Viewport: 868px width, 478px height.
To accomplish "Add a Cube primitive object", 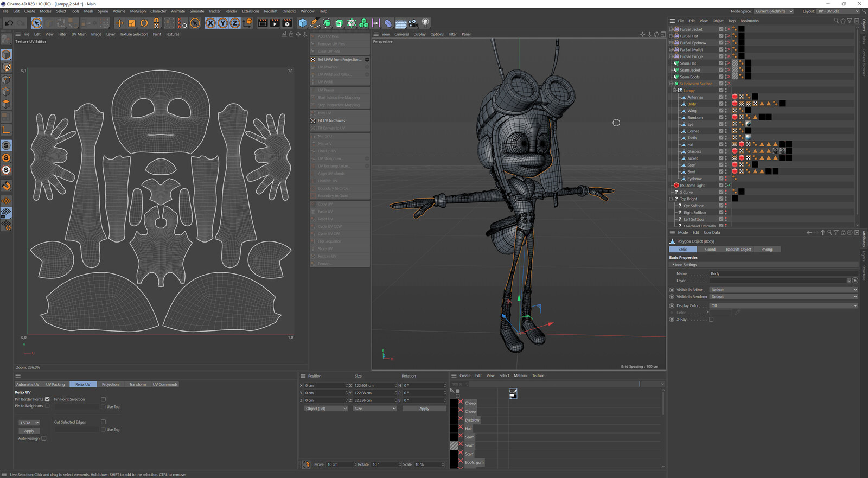I will click(x=303, y=23).
